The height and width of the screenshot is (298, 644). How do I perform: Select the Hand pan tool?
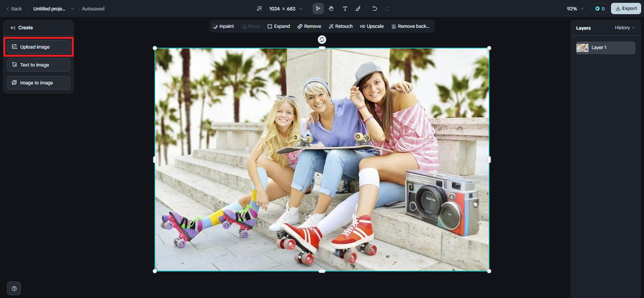point(331,9)
